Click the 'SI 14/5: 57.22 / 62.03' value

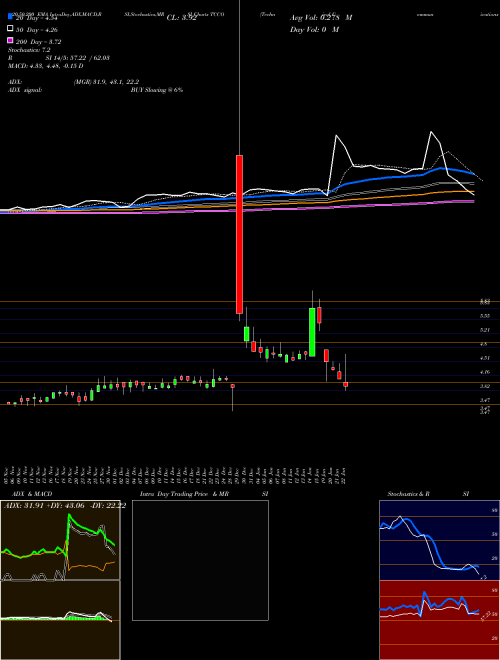click(78, 58)
